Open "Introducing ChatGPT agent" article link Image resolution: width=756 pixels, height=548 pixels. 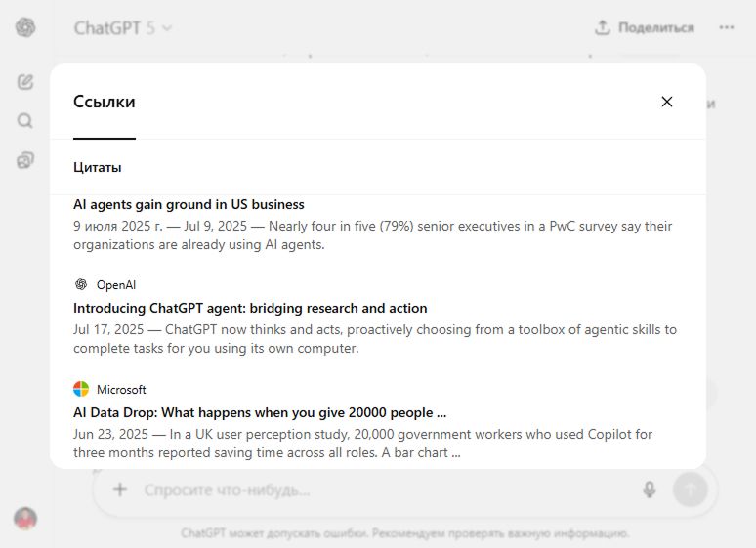250,308
